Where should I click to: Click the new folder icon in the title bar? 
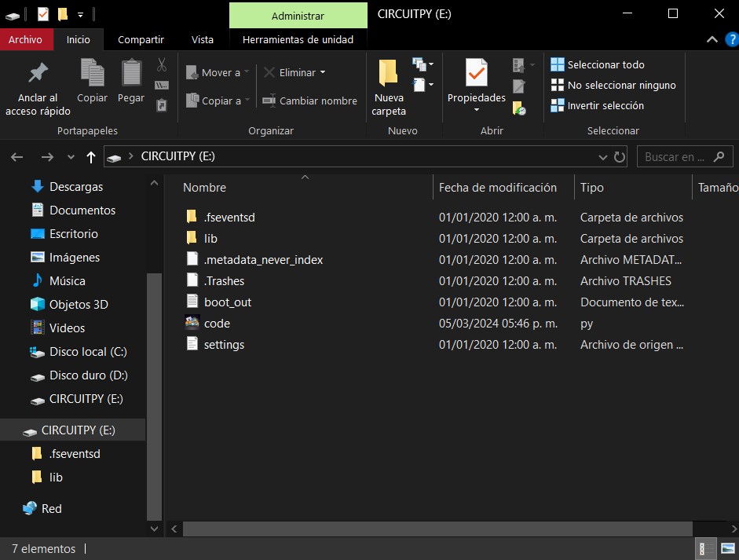pyautogui.click(x=62, y=14)
